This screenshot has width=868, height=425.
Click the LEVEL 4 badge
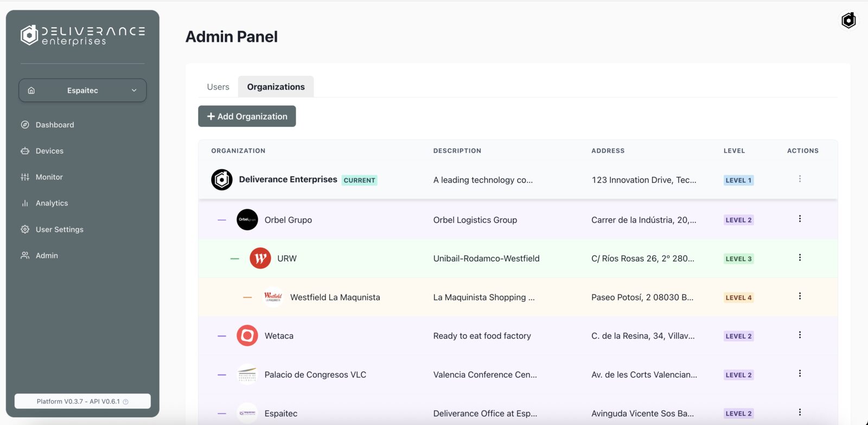(738, 297)
